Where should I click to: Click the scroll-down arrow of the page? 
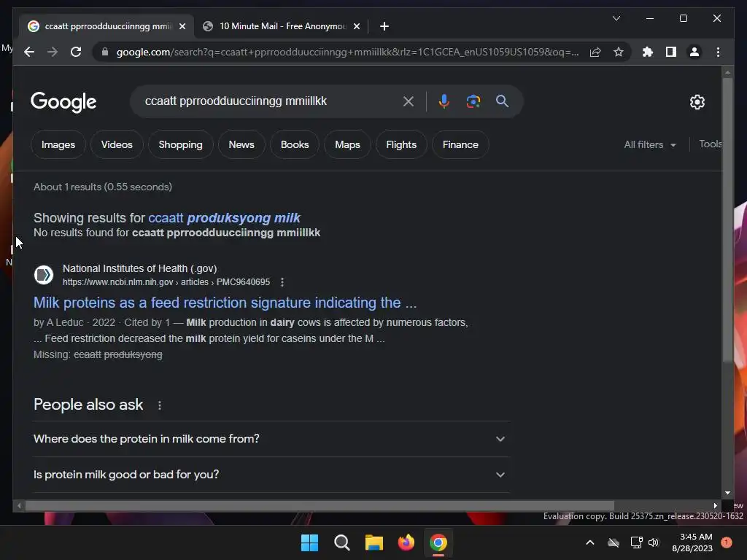[x=727, y=494]
